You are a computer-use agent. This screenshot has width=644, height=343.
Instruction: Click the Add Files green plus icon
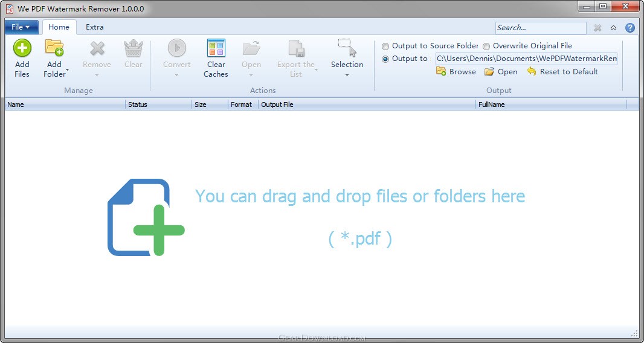click(22, 48)
